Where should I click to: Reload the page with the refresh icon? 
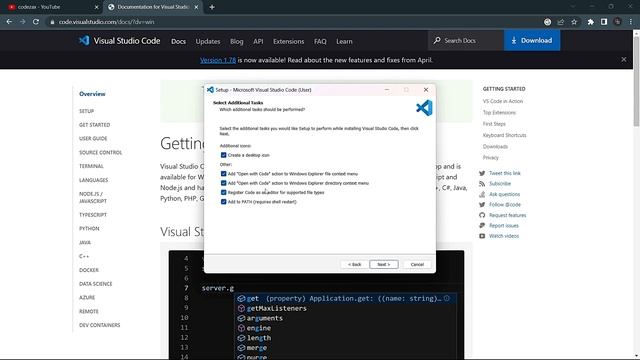(36, 22)
